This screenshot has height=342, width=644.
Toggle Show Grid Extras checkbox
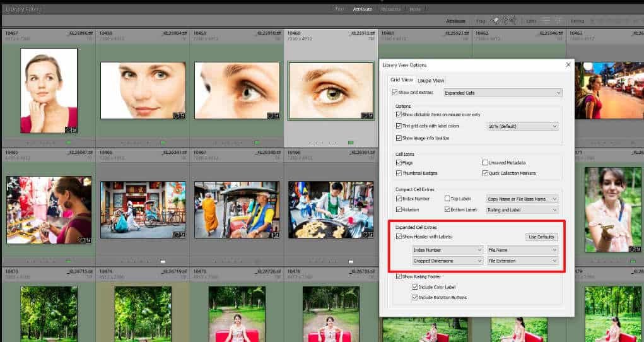point(395,93)
